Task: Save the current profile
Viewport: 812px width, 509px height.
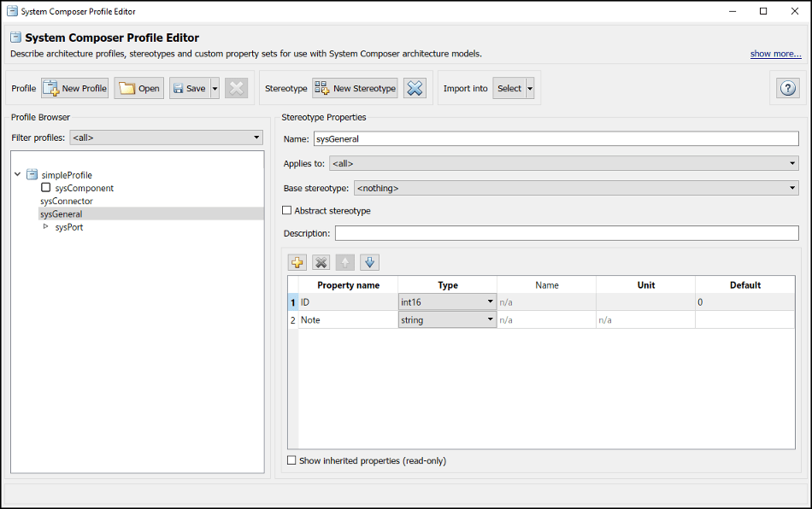Action: 187,87
